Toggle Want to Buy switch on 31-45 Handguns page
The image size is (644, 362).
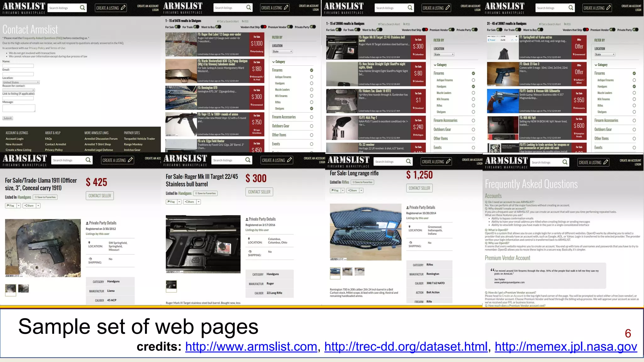point(540,30)
